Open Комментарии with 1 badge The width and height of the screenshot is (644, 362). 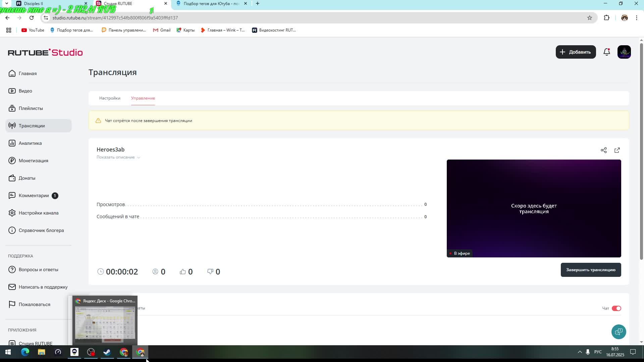click(34, 195)
